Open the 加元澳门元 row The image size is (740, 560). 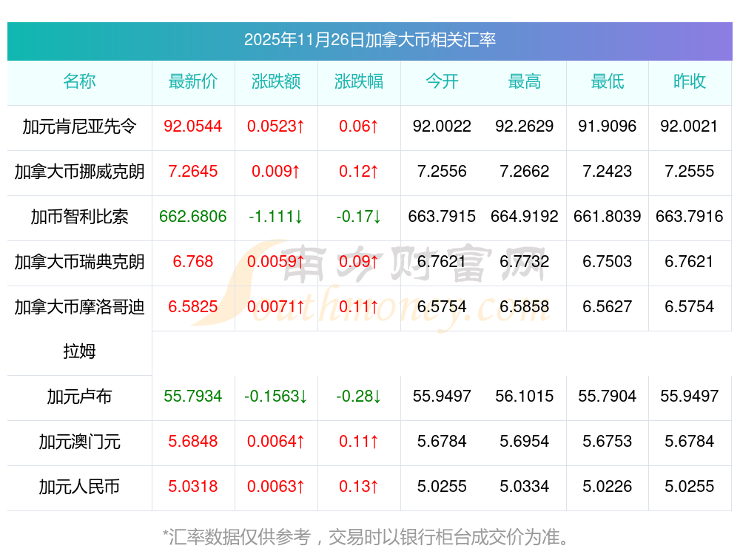(79, 442)
